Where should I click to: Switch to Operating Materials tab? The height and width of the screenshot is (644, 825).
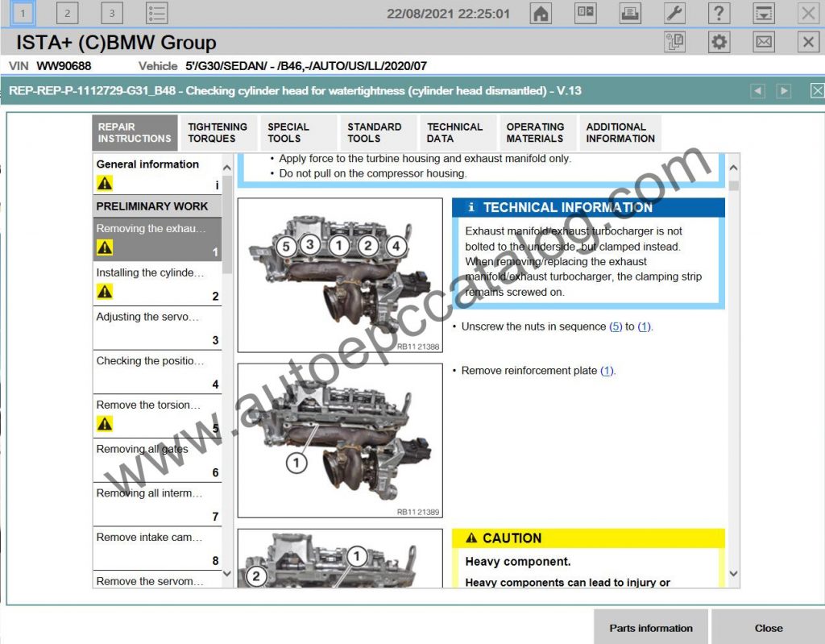(x=537, y=133)
